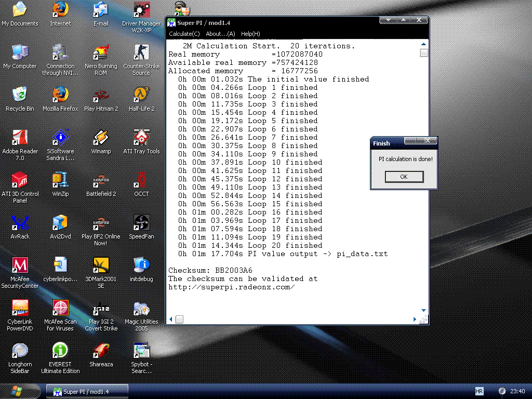Click the Recycle Bin icon
The width and height of the screenshot is (532, 399).
tap(20, 96)
